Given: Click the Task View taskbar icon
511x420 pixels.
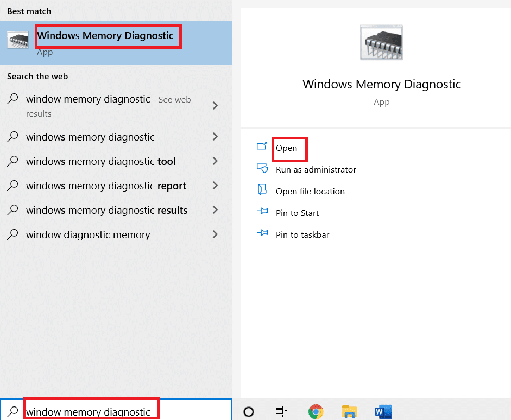Looking at the screenshot, I should [281, 411].
